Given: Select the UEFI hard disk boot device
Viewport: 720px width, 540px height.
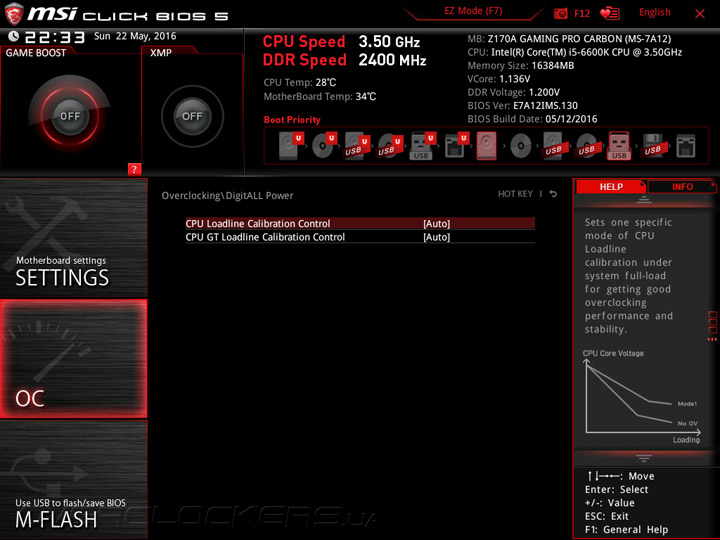Looking at the screenshot, I should coord(289,146).
